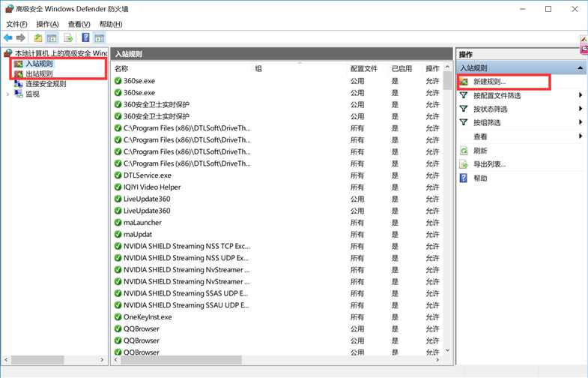Viewport: 588px width, 378px height.
Task: Click the refresh icon beside 刷新
Action: pos(464,151)
